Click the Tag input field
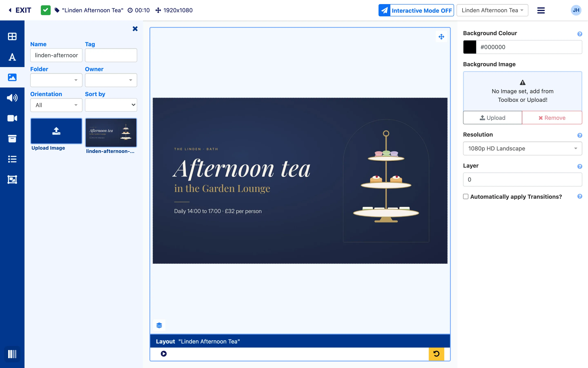 (111, 55)
